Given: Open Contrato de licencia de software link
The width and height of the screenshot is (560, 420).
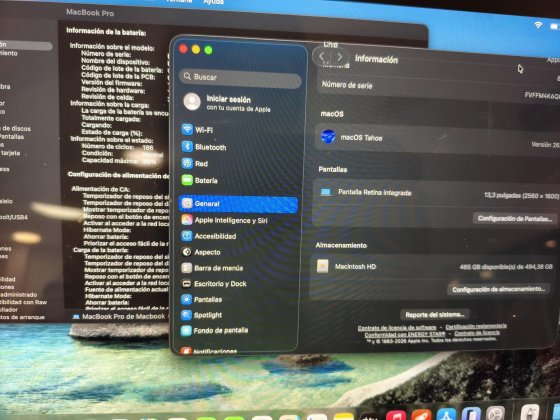Looking at the screenshot, I should [x=397, y=328].
